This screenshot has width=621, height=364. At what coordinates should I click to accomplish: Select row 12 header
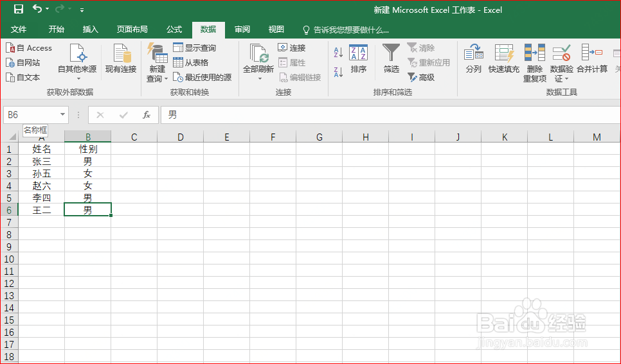point(9,283)
